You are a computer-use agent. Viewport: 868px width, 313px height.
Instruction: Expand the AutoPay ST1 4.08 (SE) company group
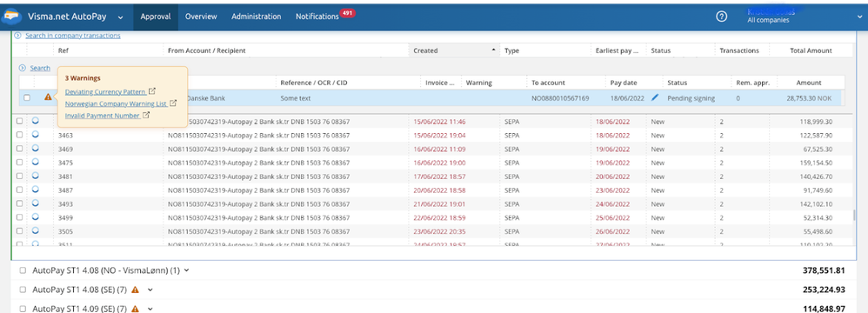[x=150, y=290]
